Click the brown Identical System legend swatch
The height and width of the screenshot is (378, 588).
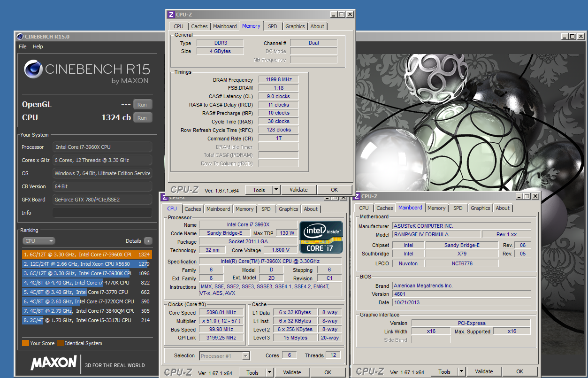60,343
